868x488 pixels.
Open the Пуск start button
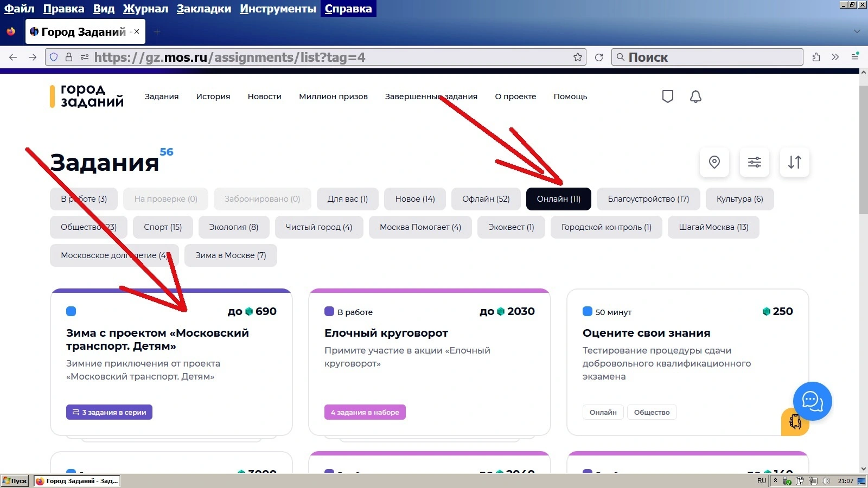(15, 481)
